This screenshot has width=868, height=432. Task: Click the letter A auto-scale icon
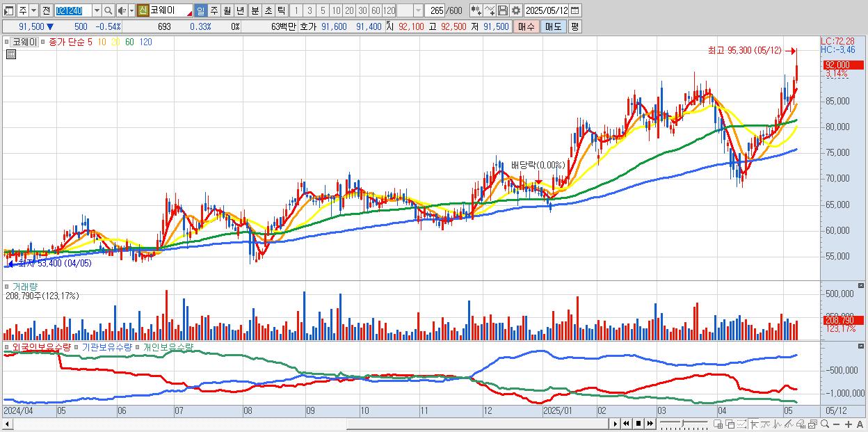[860, 424]
